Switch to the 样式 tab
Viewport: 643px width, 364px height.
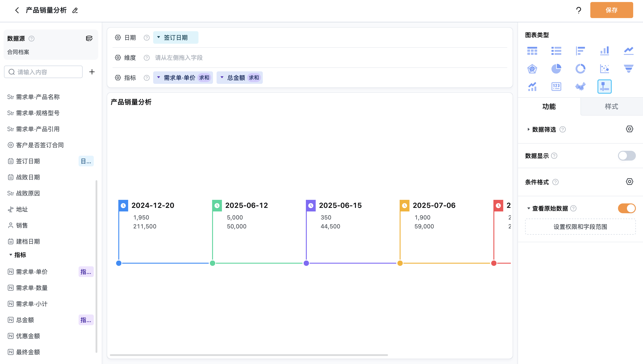point(612,106)
